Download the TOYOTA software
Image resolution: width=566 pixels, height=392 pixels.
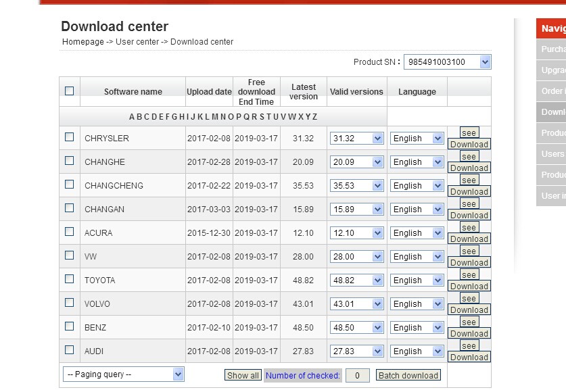click(x=469, y=287)
